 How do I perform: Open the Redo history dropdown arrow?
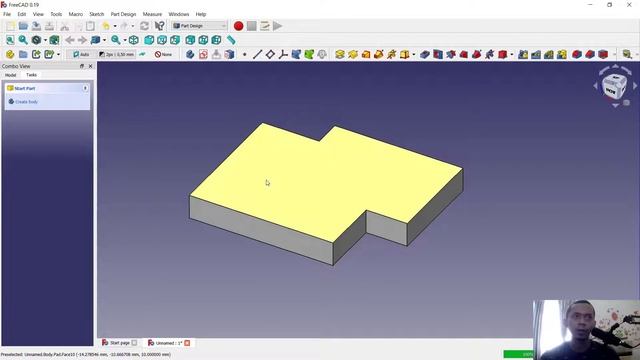pyautogui.click(x=132, y=26)
